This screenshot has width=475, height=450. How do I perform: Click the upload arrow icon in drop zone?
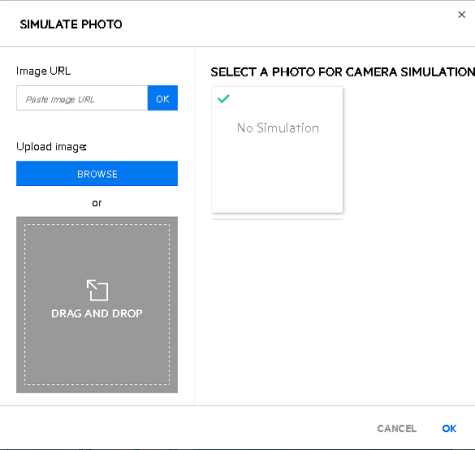pyautogui.click(x=97, y=290)
